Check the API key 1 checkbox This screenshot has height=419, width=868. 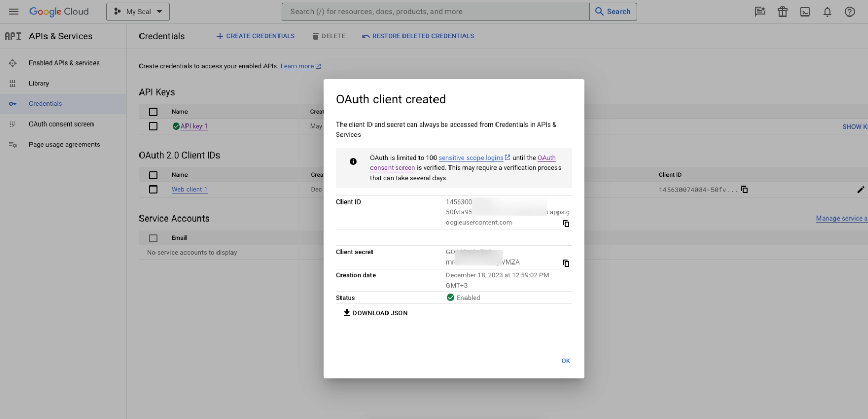(x=153, y=127)
